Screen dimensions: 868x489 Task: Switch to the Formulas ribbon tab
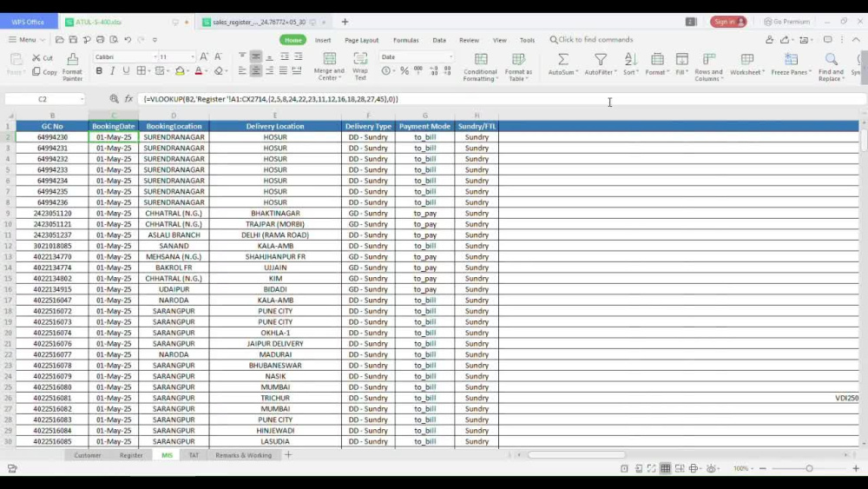coord(405,40)
